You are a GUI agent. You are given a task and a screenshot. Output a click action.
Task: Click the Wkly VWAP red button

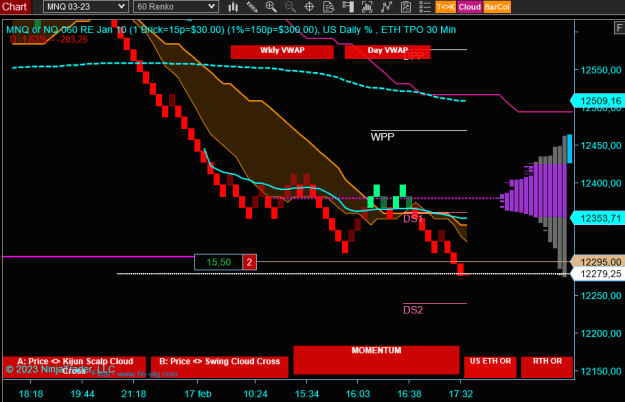(x=282, y=51)
